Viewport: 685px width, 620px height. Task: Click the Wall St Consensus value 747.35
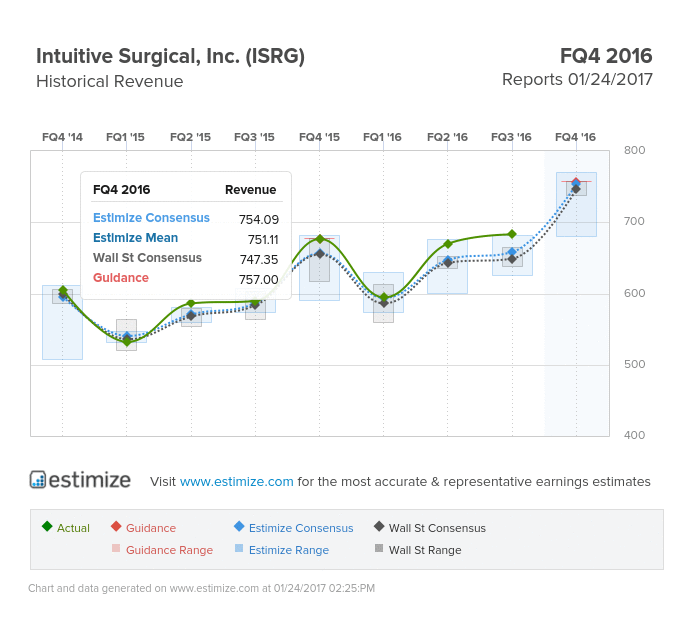point(259,260)
